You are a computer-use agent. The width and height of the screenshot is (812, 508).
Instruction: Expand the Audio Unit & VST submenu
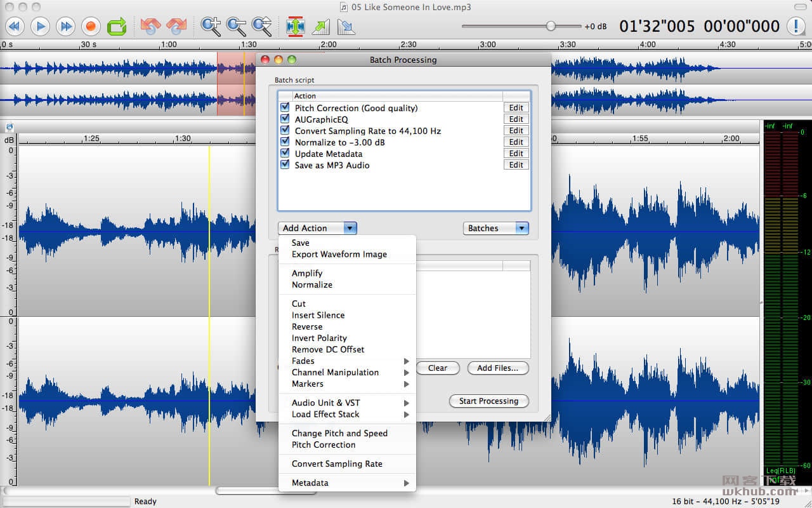point(347,403)
